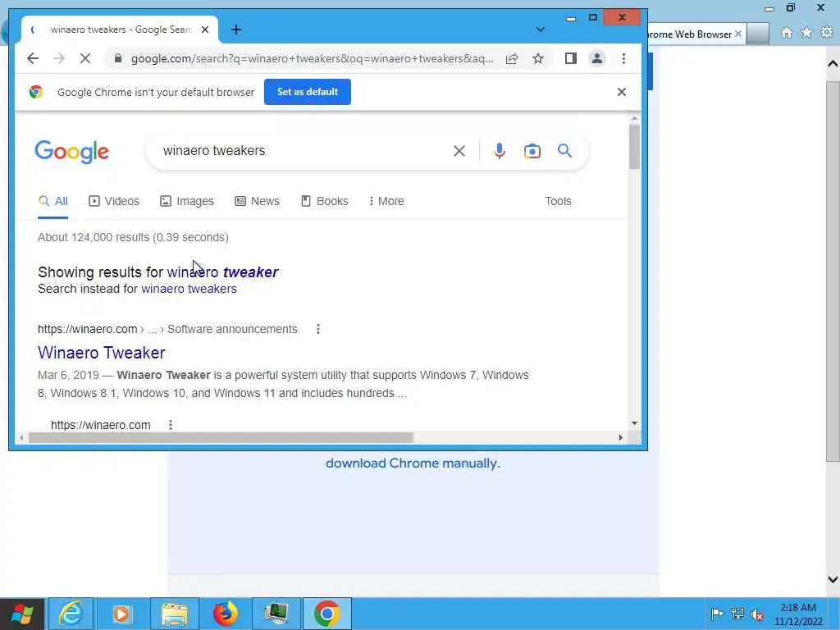Screen dimensions: 840x630
Task: Click the padlock site info icon
Action: click(118, 58)
